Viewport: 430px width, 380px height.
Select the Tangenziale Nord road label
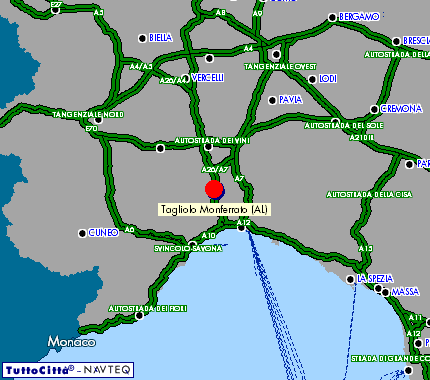click(x=88, y=115)
